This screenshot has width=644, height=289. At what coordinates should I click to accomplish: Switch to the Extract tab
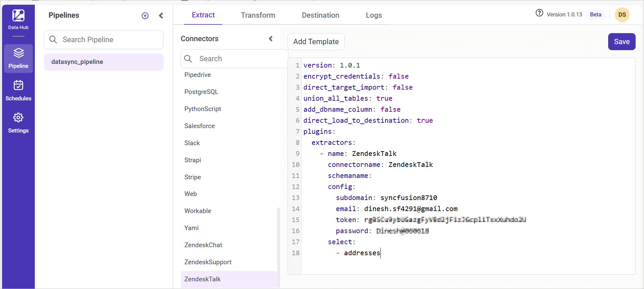tap(203, 15)
